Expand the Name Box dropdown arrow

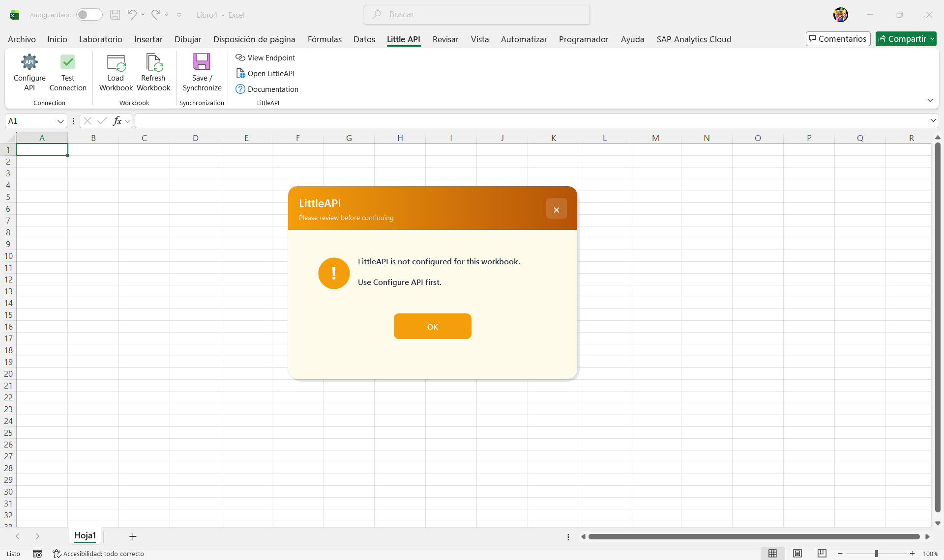tap(60, 121)
